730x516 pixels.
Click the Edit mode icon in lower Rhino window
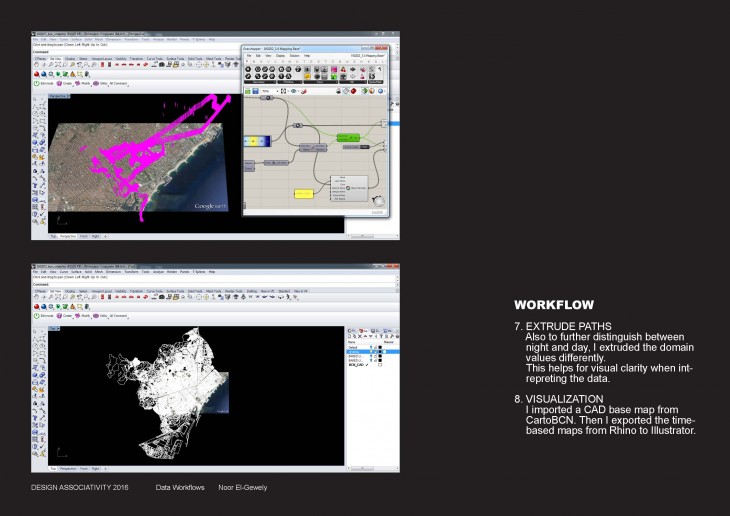38,315
